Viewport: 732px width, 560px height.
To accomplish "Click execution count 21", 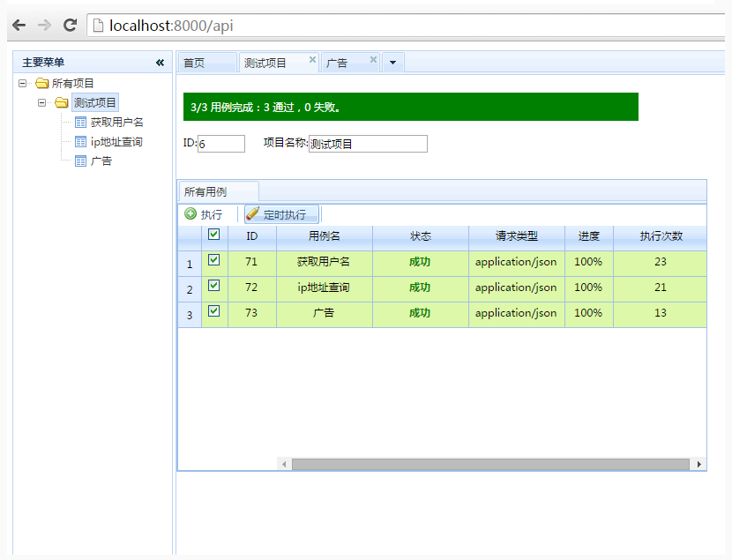I will (x=661, y=287).
